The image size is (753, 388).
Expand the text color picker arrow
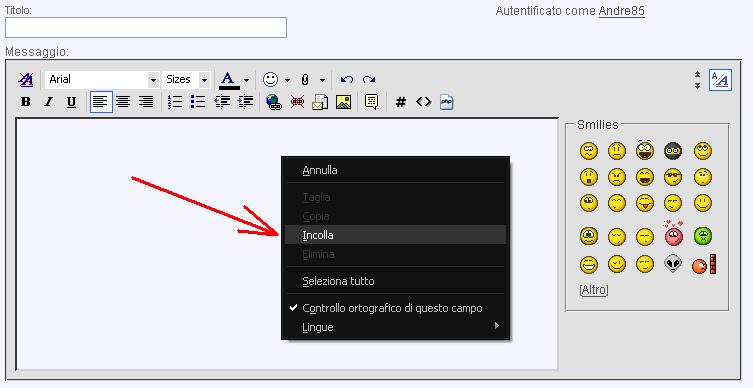click(x=246, y=80)
